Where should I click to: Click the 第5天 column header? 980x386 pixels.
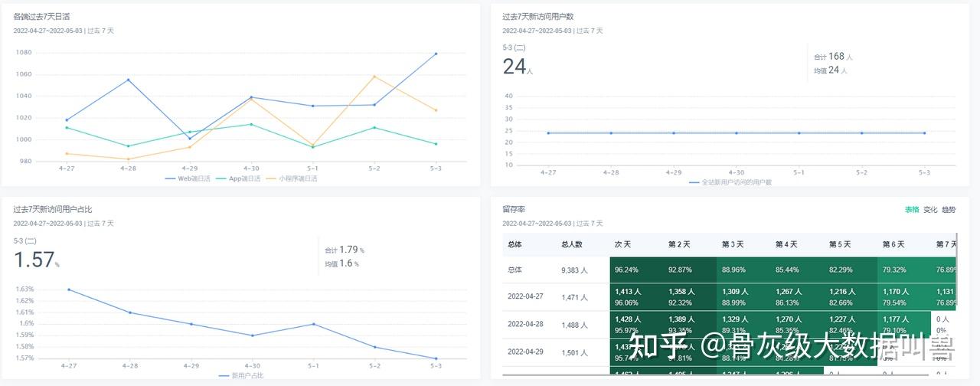pyautogui.click(x=840, y=244)
